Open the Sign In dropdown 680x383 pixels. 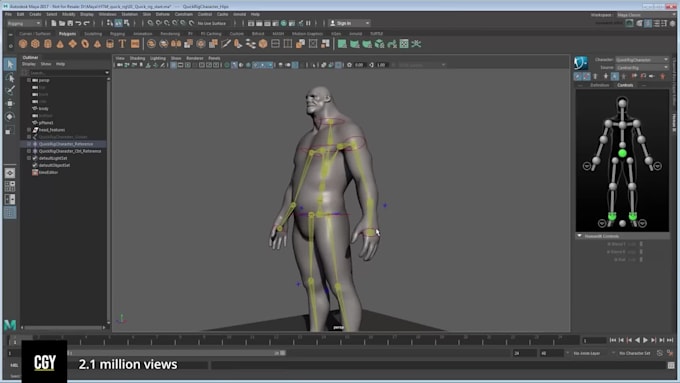click(349, 23)
